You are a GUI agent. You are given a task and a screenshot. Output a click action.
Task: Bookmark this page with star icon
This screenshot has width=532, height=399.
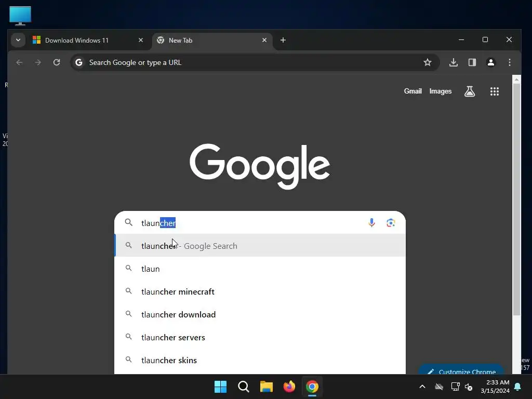pos(428,62)
